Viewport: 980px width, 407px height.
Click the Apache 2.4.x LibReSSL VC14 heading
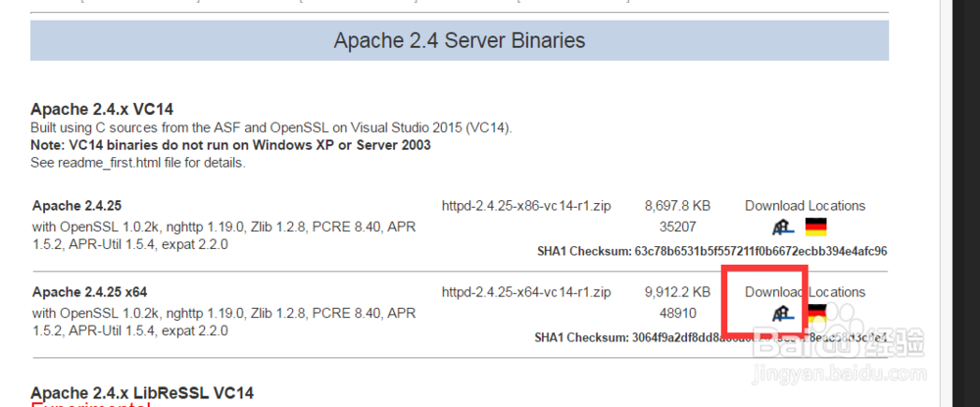(142, 393)
